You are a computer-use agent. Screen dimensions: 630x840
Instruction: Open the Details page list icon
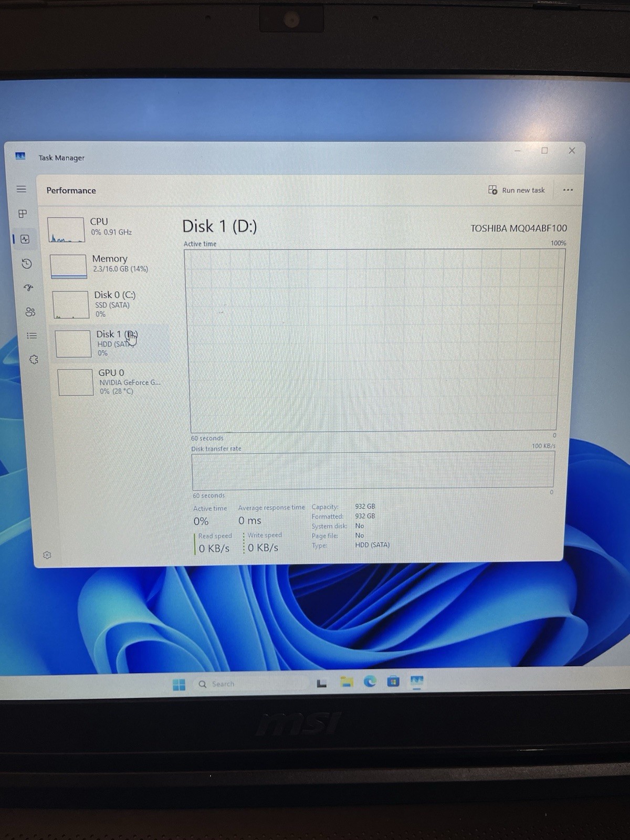click(x=32, y=335)
